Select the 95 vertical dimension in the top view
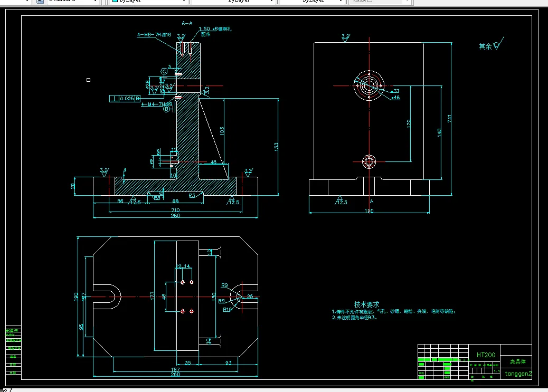The height and width of the screenshot is (392, 548). (x=81, y=327)
